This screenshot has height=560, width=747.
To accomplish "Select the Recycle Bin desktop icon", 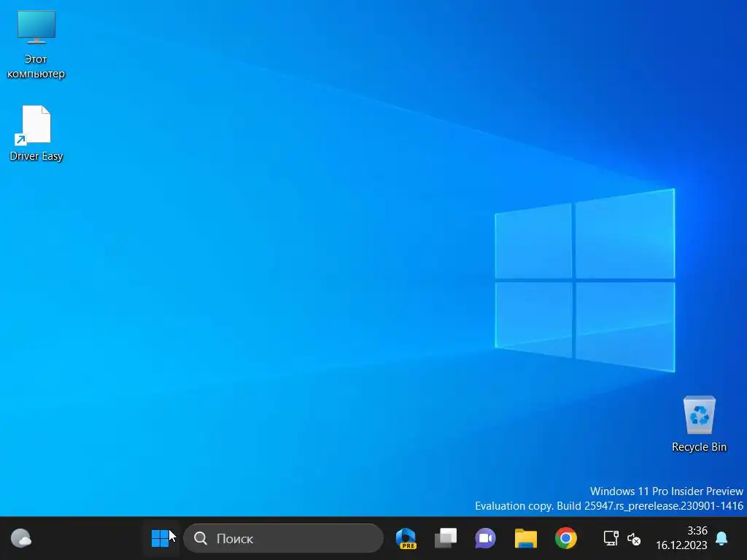I will (699, 424).
